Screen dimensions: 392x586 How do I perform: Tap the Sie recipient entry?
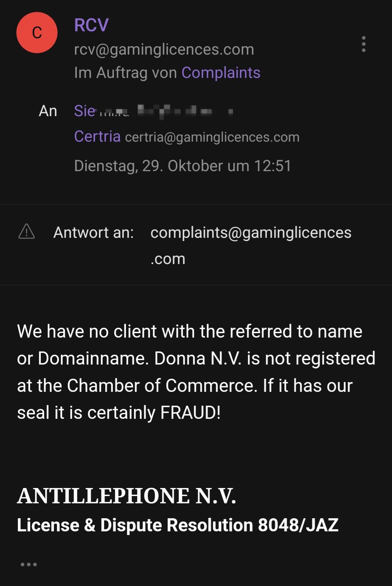[x=84, y=111]
